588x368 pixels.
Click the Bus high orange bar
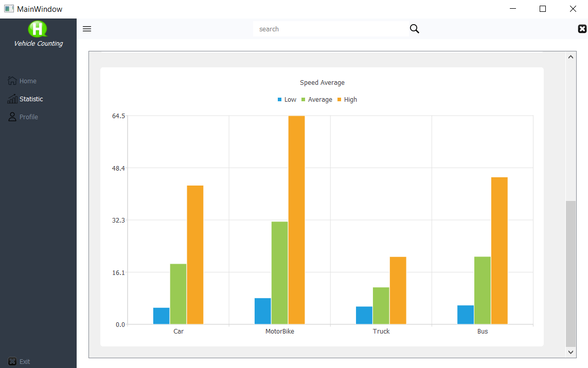pos(500,251)
